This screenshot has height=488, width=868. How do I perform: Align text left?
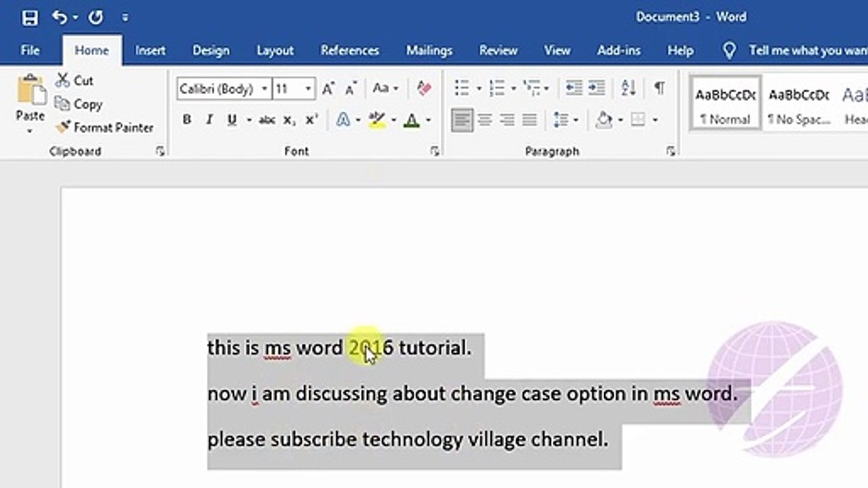tap(462, 120)
